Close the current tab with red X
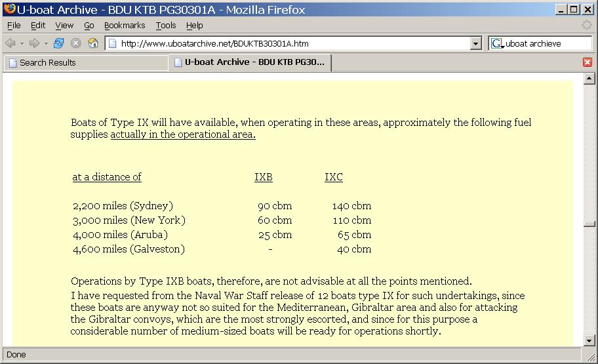Image resolution: width=598 pixels, height=364 pixels. (588, 62)
